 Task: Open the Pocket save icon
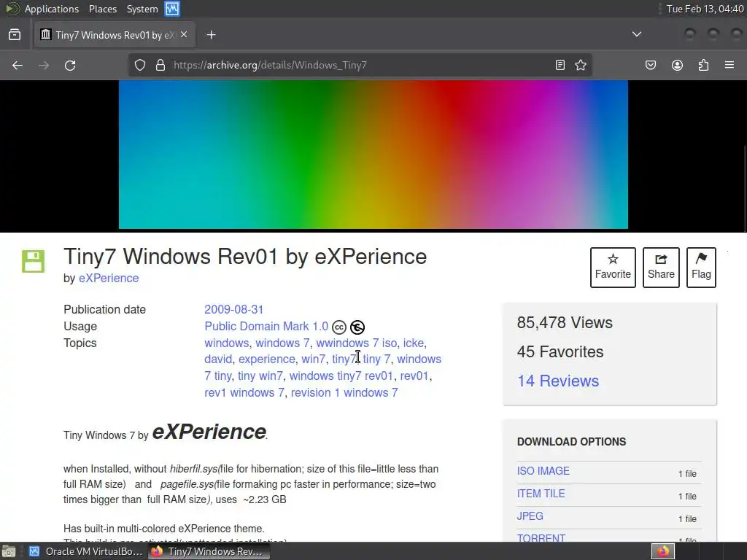coord(651,65)
